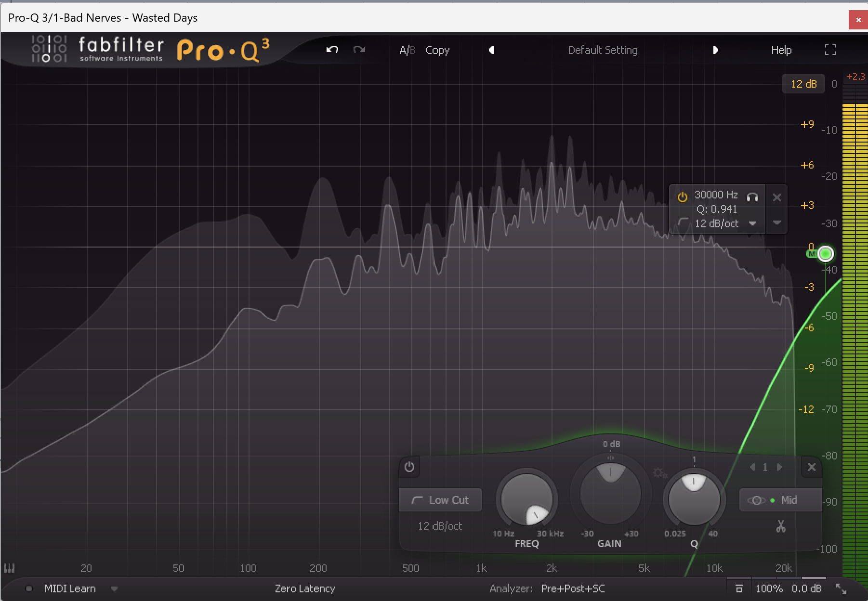
Task: Edit the 30000 Hz frequency value
Action: click(716, 195)
